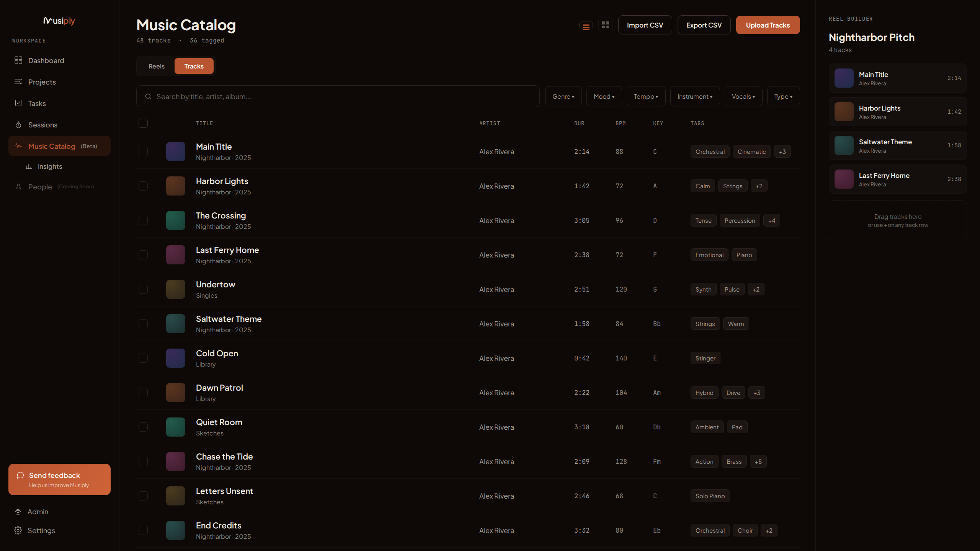980x551 pixels.
Task: Click Upload Tracks
Action: pyautogui.click(x=768, y=25)
